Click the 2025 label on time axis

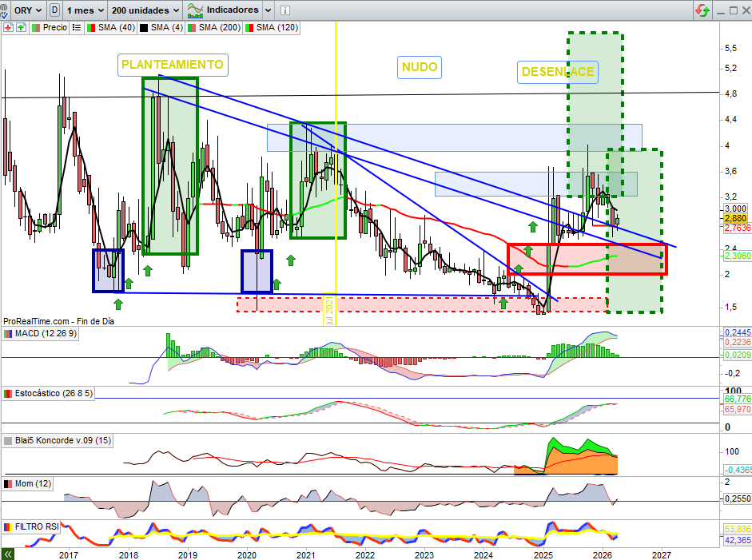[543, 555]
